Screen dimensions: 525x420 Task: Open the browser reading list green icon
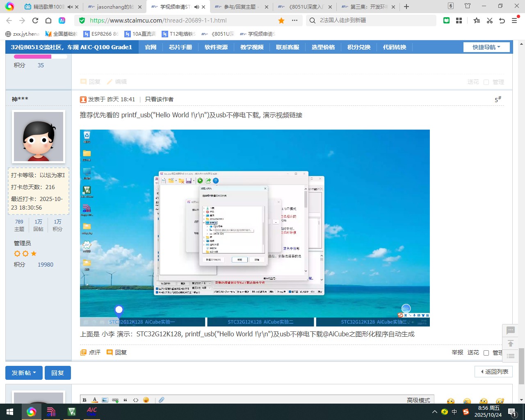pyautogui.click(x=447, y=20)
